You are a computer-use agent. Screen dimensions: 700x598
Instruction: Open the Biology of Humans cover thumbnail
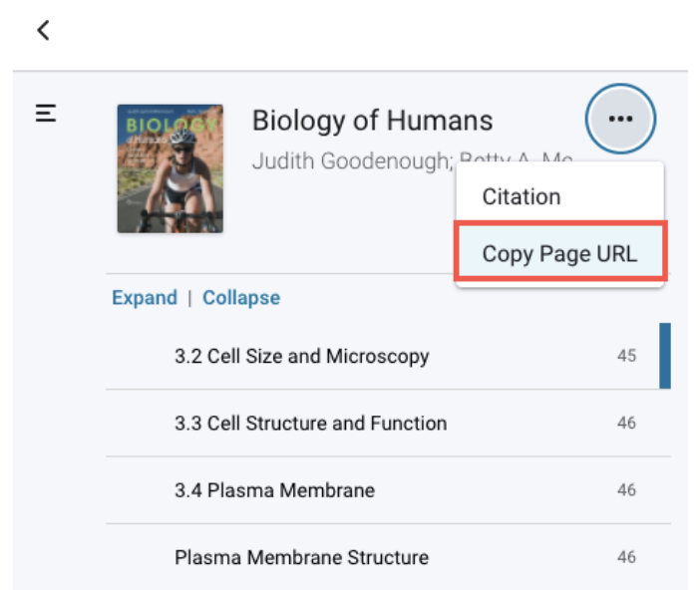tap(171, 168)
